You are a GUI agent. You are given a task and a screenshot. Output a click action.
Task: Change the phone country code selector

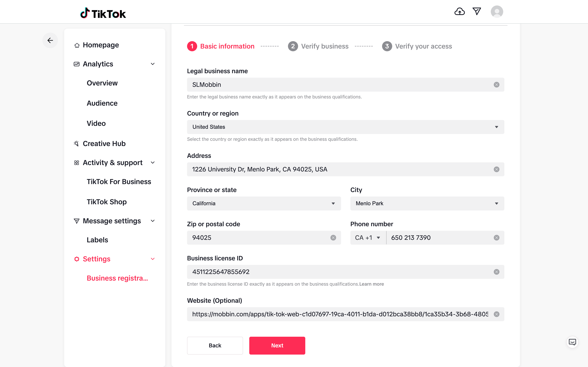tap(368, 238)
